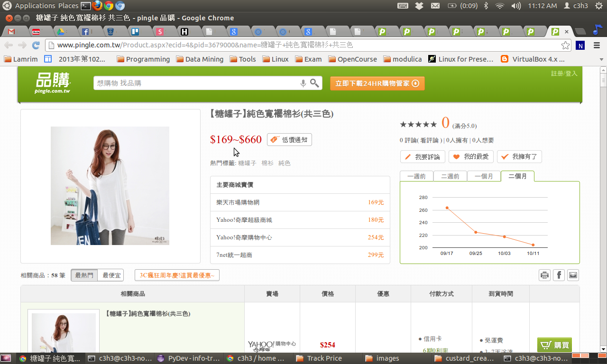The height and width of the screenshot is (364, 607).
Task: Select the 一週前 chart tab
Action: coord(416,176)
